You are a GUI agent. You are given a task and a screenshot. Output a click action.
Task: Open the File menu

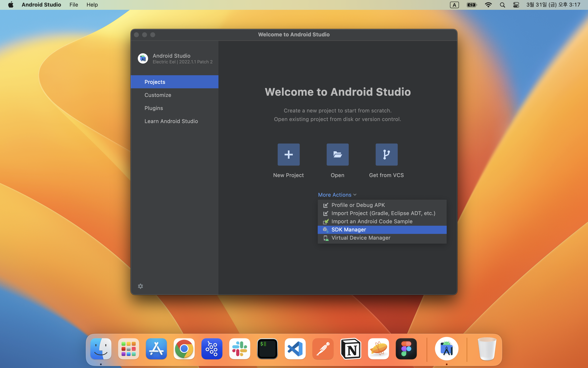74,5
